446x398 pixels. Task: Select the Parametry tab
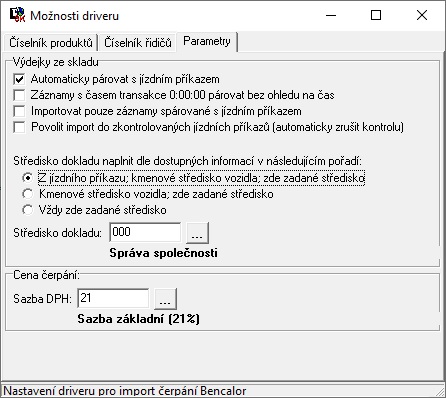pos(207,41)
